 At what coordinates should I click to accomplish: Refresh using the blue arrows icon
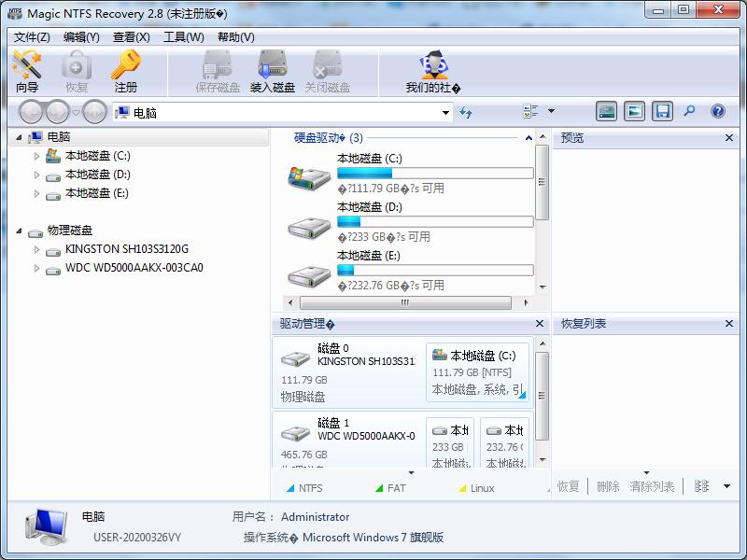[x=466, y=112]
